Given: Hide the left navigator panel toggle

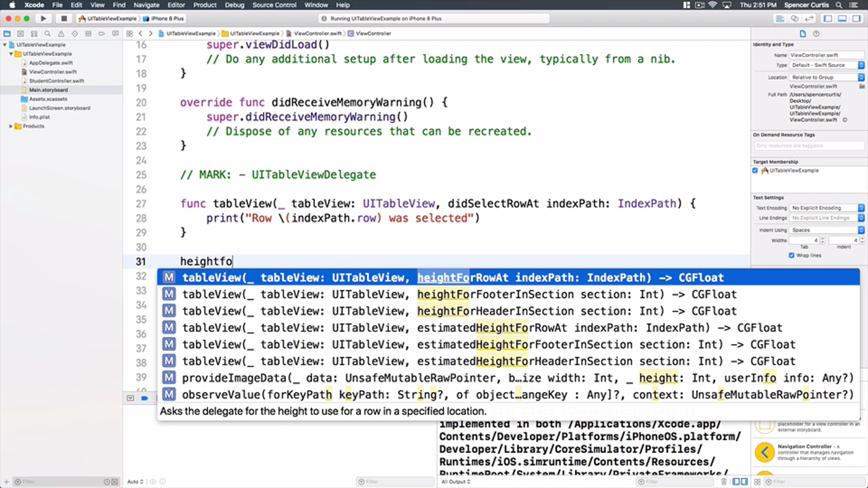Looking at the screenshot, I should pos(827,18).
